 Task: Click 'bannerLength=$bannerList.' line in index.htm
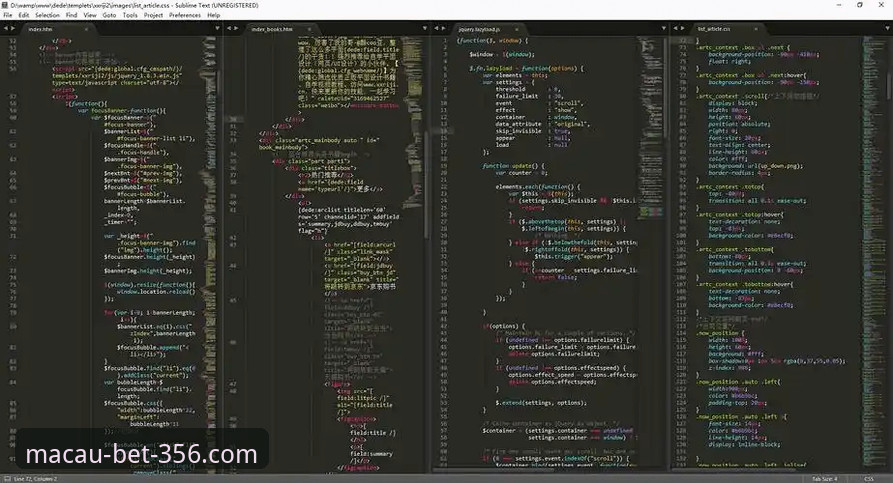[144, 201]
